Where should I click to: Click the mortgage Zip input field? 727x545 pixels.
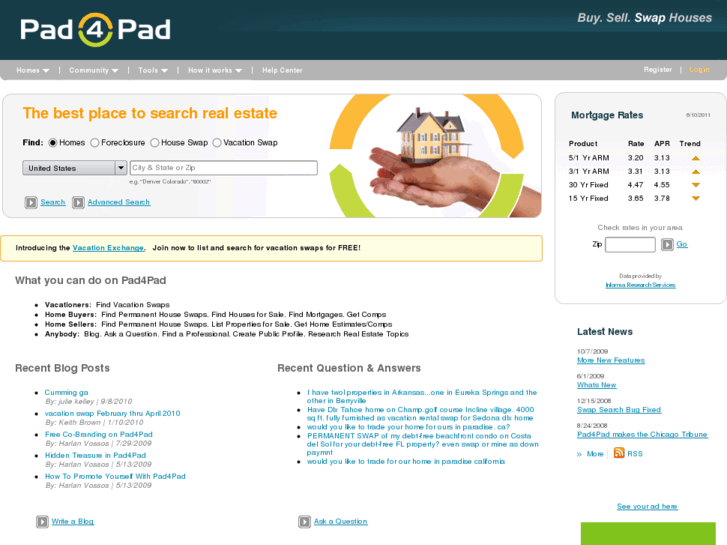630,244
